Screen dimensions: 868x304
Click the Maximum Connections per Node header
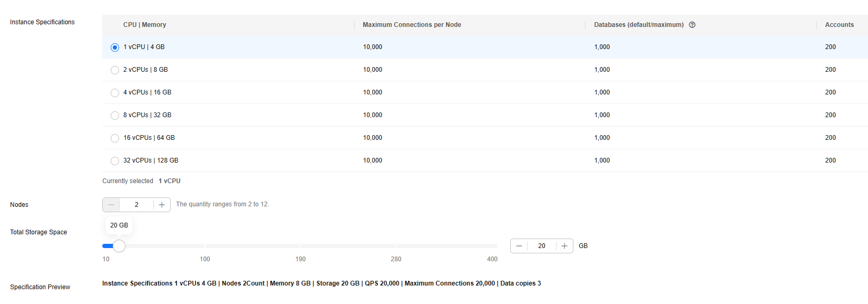point(412,25)
